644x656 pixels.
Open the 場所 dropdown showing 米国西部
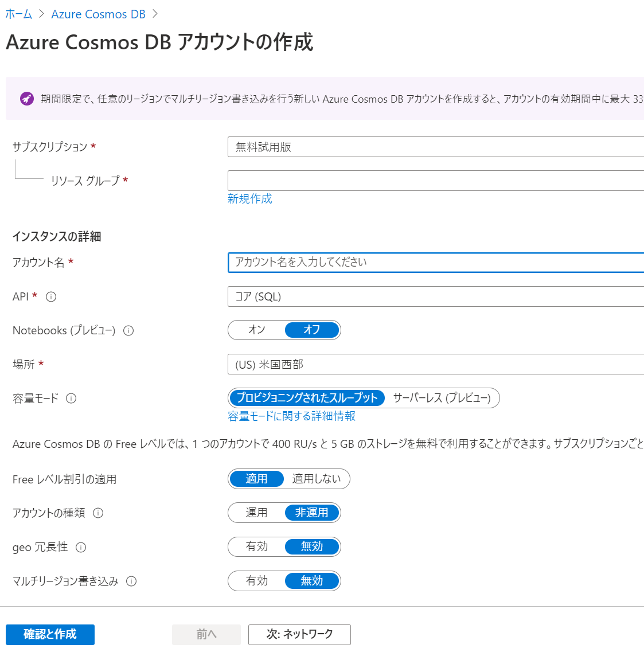coord(436,364)
